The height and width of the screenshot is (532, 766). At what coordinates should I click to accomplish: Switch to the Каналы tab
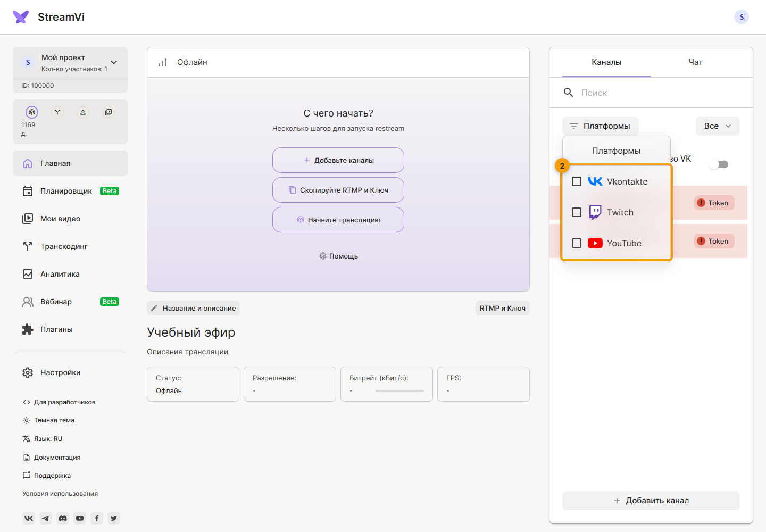click(606, 62)
